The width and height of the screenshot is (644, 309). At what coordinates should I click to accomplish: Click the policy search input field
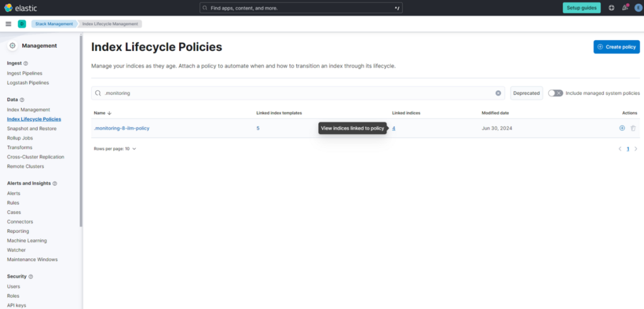[x=296, y=93]
